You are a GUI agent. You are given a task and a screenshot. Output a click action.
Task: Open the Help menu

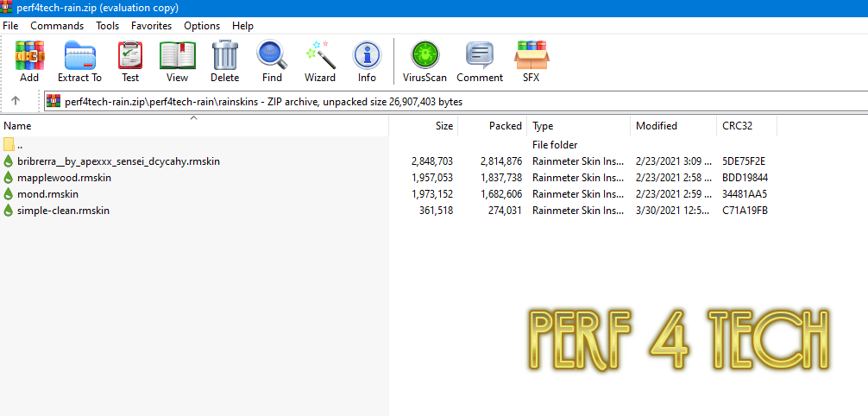tap(243, 26)
